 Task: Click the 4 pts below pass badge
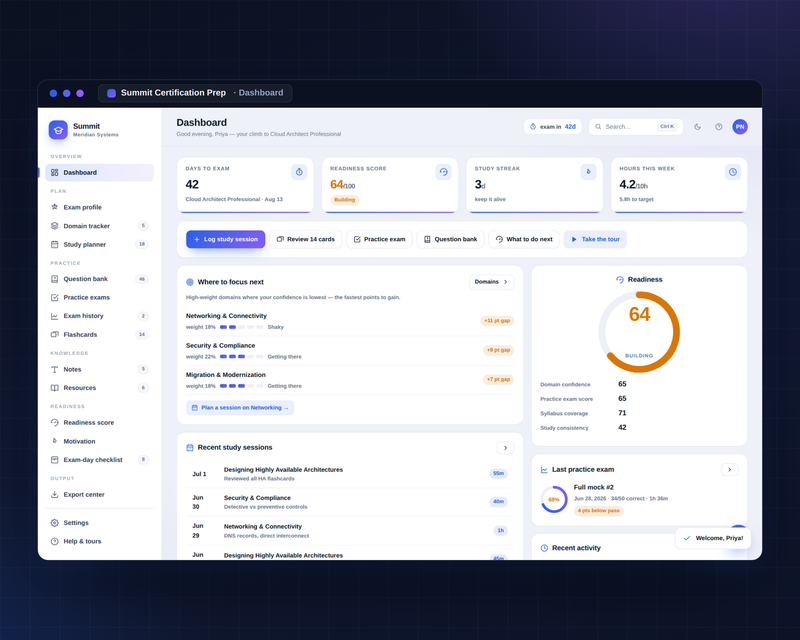pyautogui.click(x=598, y=511)
